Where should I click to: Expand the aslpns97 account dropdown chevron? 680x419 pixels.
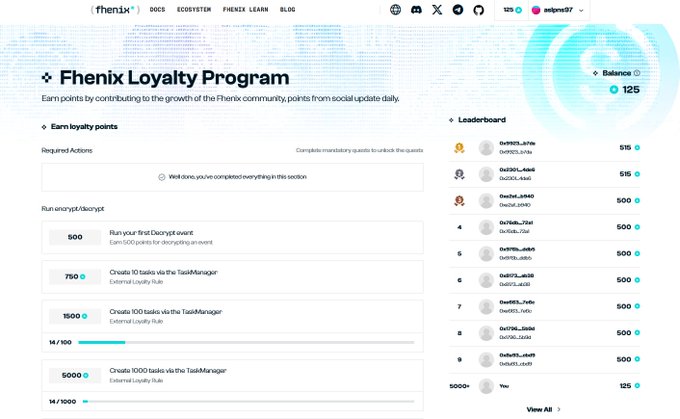(x=581, y=10)
